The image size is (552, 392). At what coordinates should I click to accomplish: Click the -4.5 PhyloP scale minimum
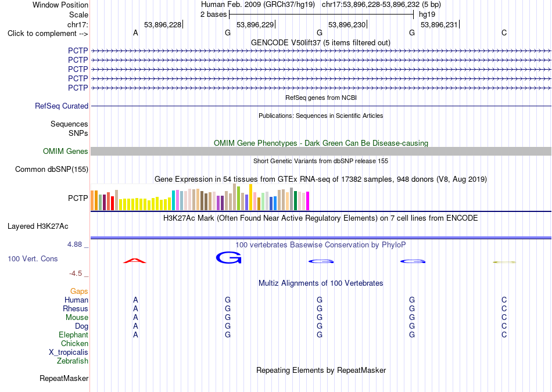pos(76,274)
